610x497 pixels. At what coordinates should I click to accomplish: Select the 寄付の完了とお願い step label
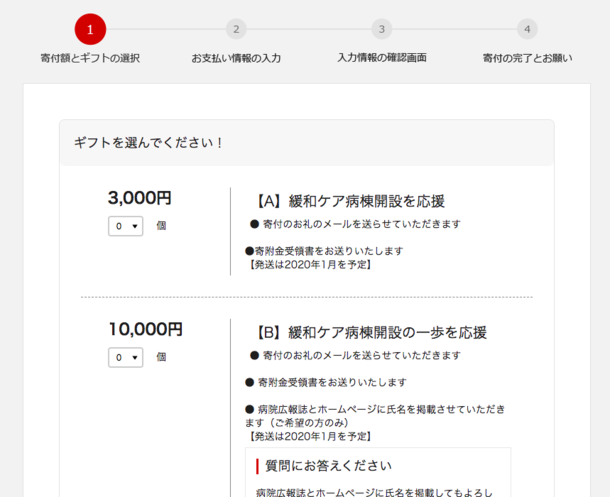[527, 58]
